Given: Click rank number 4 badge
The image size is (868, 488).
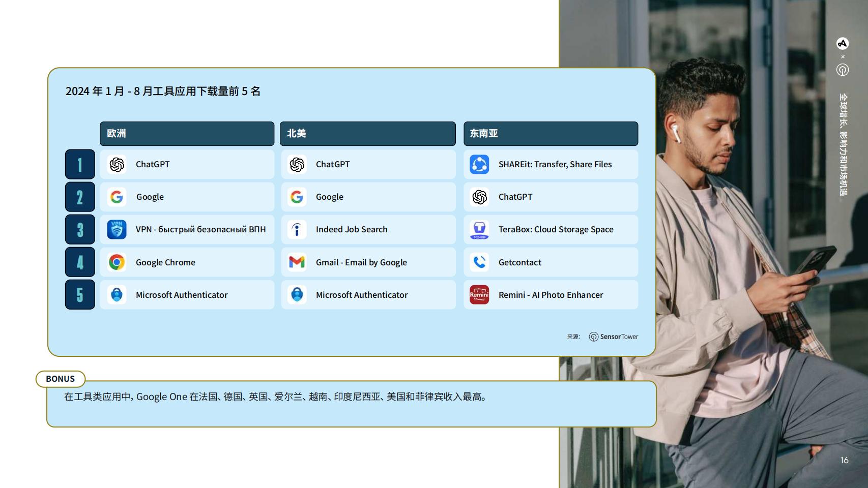Looking at the screenshot, I should 80,262.
